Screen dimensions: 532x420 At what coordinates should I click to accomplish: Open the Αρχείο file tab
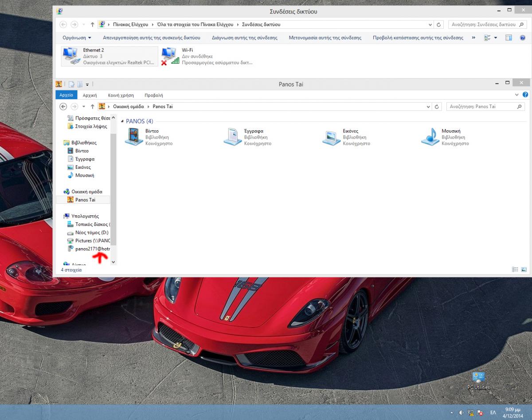coord(66,95)
